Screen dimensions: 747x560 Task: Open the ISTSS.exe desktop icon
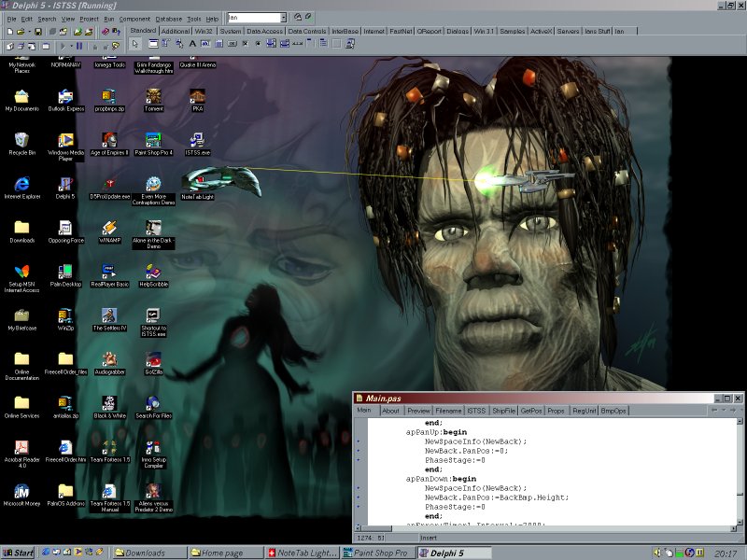(x=197, y=145)
